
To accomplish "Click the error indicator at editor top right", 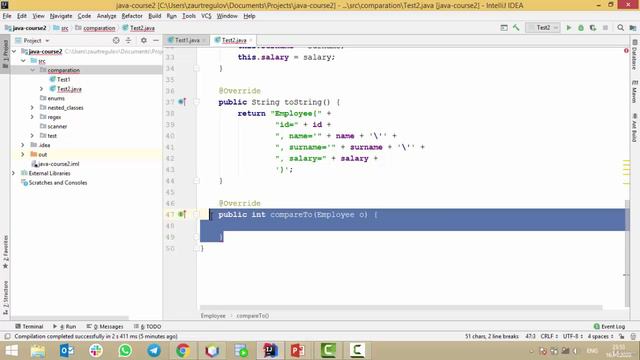I will click(626, 51).
